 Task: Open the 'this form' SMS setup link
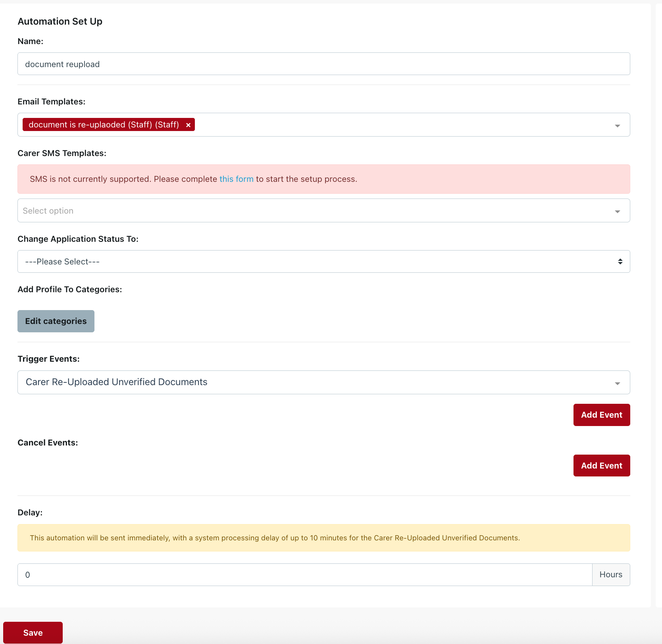pyautogui.click(x=236, y=179)
